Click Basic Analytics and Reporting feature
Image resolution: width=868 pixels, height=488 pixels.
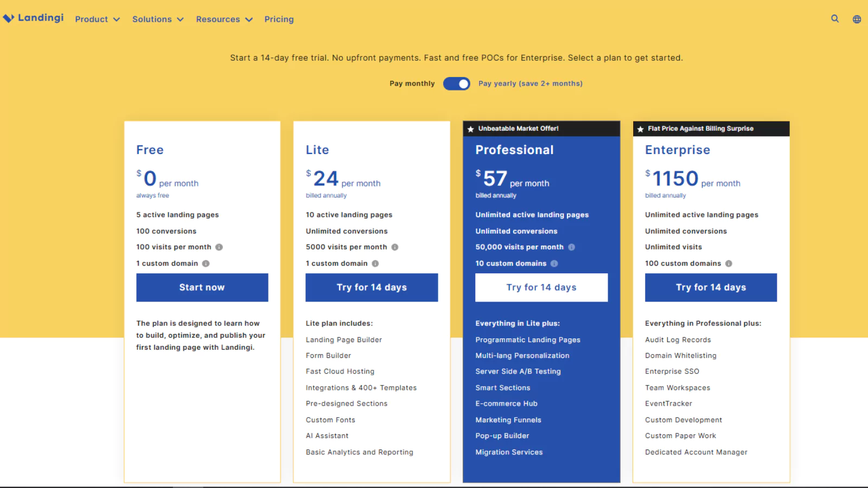pyautogui.click(x=360, y=452)
